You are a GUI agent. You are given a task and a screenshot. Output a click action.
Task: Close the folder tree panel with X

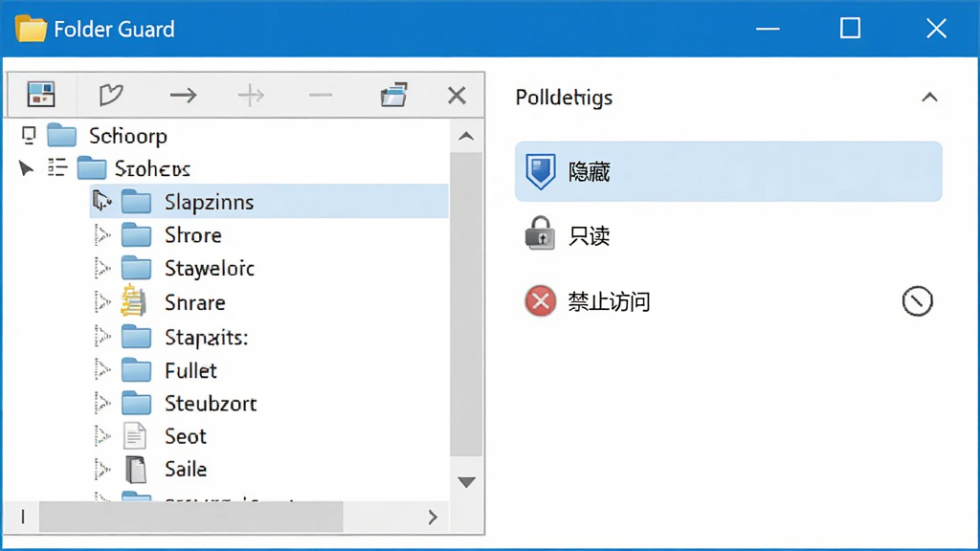point(457,96)
